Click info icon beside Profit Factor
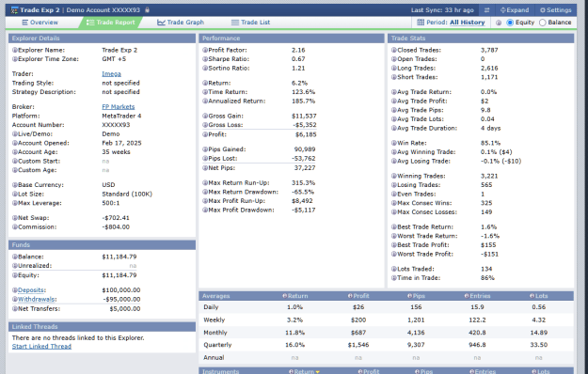 (x=205, y=50)
